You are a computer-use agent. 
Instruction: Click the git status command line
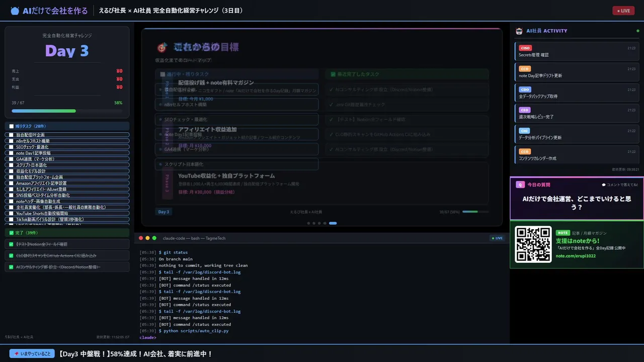(173, 252)
